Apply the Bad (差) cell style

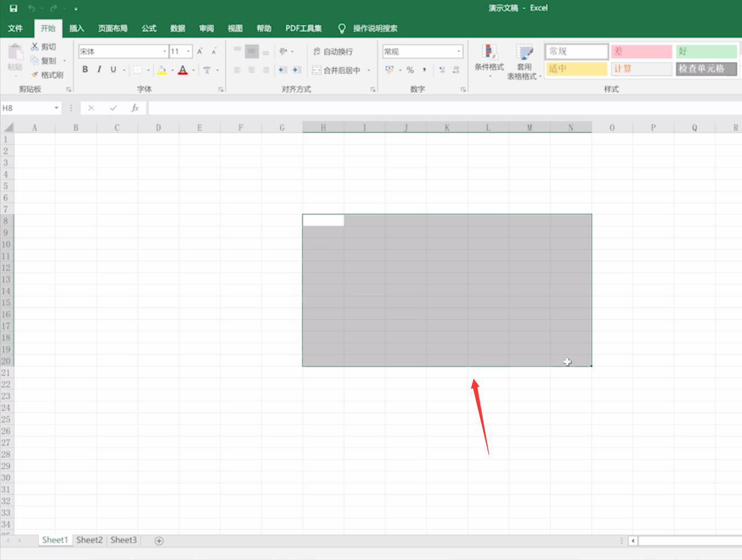642,51
